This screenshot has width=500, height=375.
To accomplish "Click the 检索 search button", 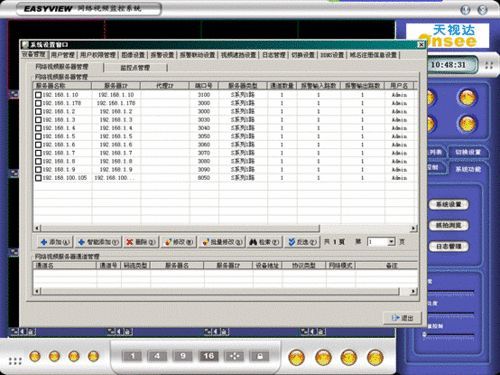I will pos(265,242).
